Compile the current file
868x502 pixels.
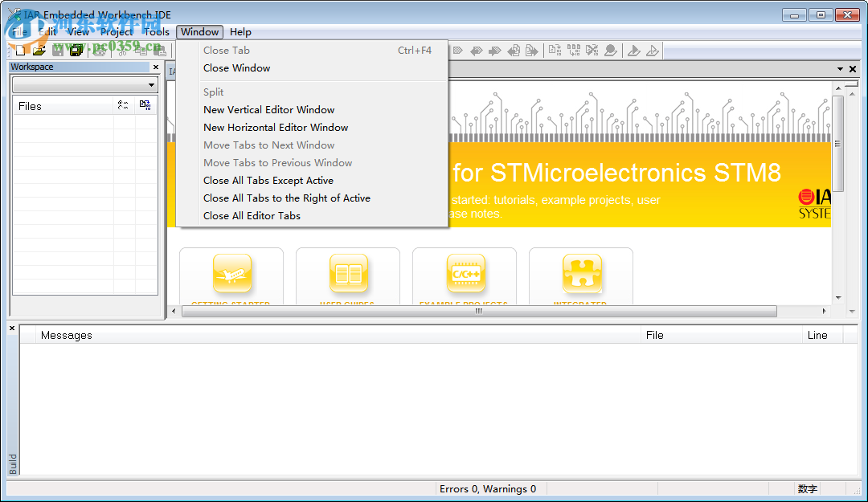coord(554,50)
